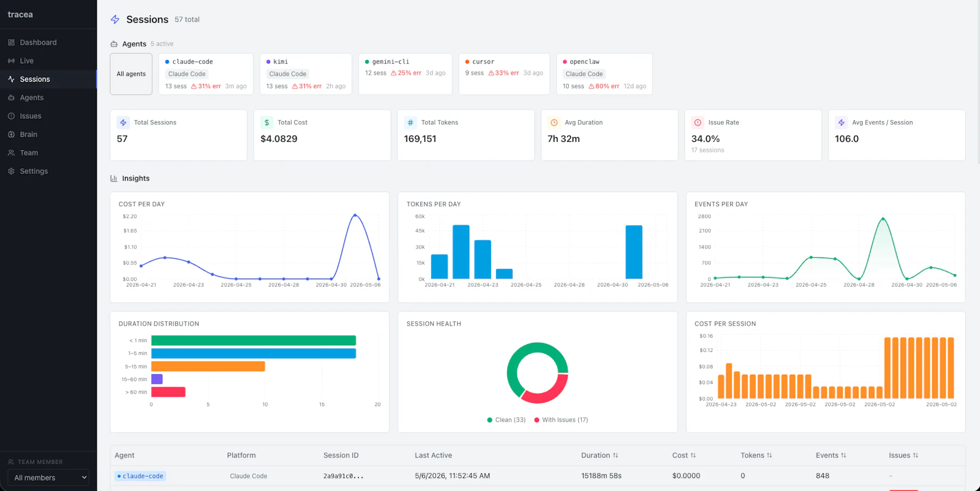Click the purple '15–60 min' duration bar
Viewport: 980px width, 491px height.
tap(157, 379)
